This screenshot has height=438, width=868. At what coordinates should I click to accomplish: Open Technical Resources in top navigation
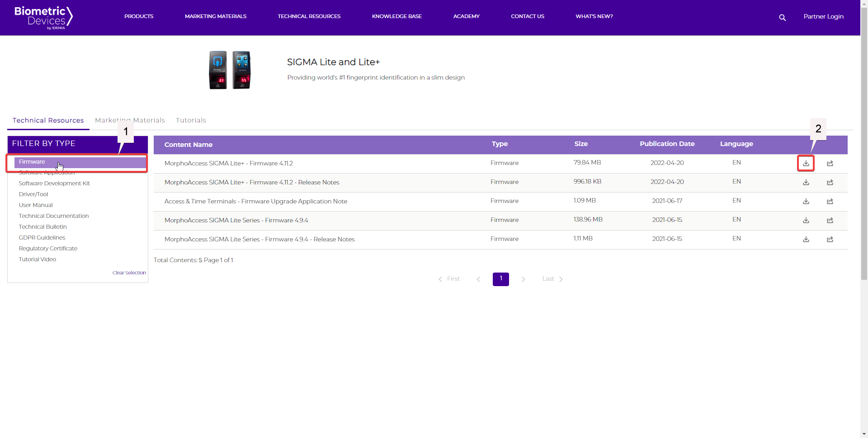point(309,16)
